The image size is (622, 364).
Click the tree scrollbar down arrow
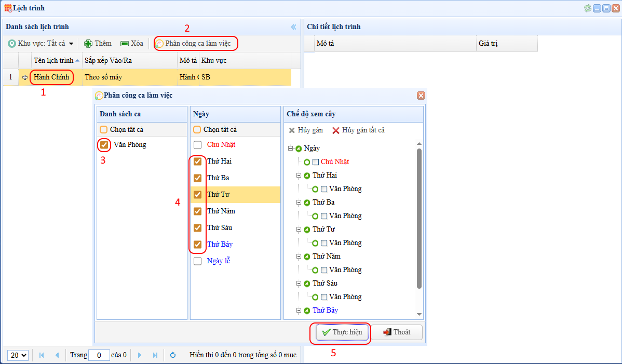(x=420, y=314)
